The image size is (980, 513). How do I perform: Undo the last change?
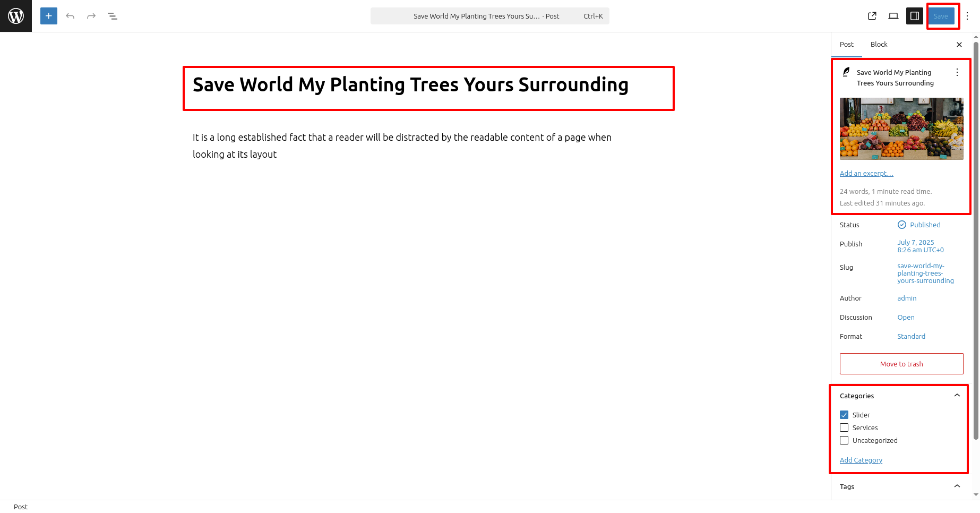(x=70, y=16)
